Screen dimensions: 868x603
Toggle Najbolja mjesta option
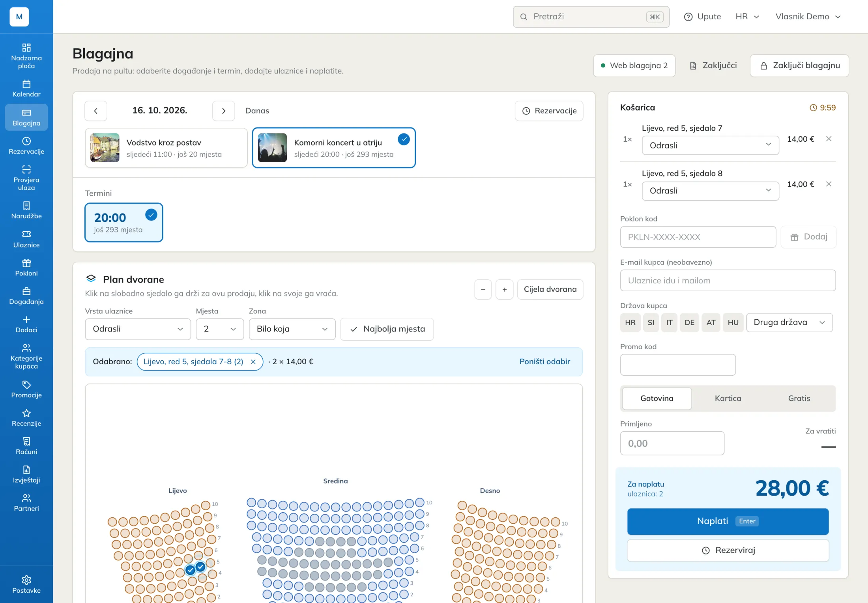click(387, 329)
